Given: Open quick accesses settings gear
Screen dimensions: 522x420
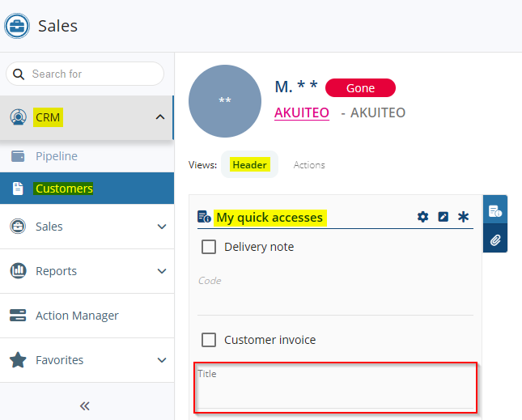Looking at the screenshot, I should click(x=422, y=217).
